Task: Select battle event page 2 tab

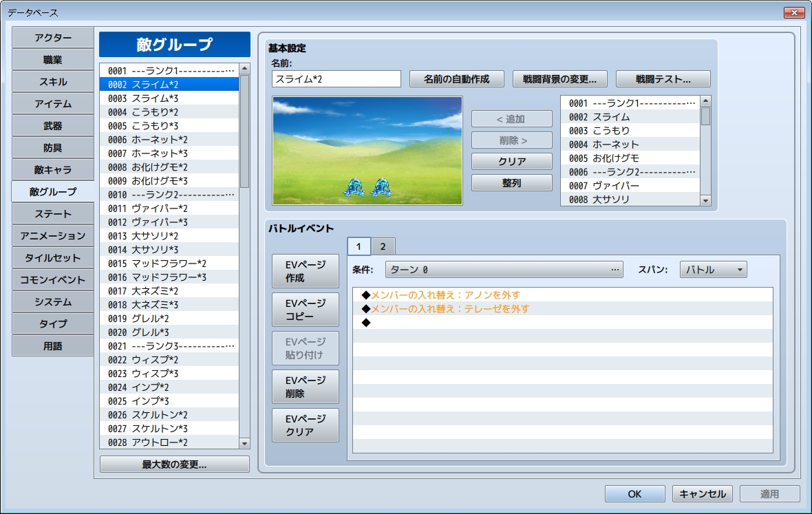Action: (x=383, y=246)
